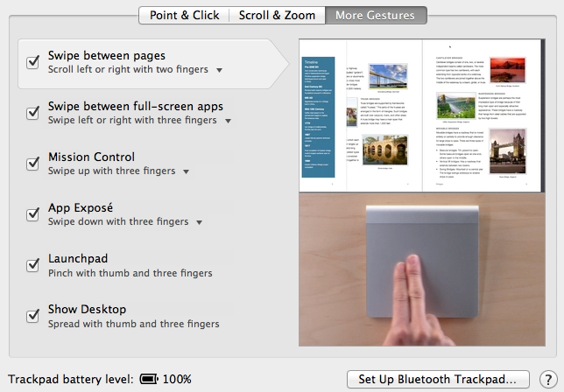Go to the Scroll & Zoom tab
564x392 pixels.
276,15
